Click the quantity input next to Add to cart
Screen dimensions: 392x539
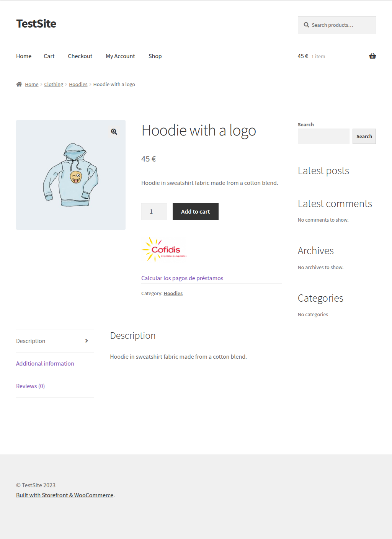tap(154, 211)
